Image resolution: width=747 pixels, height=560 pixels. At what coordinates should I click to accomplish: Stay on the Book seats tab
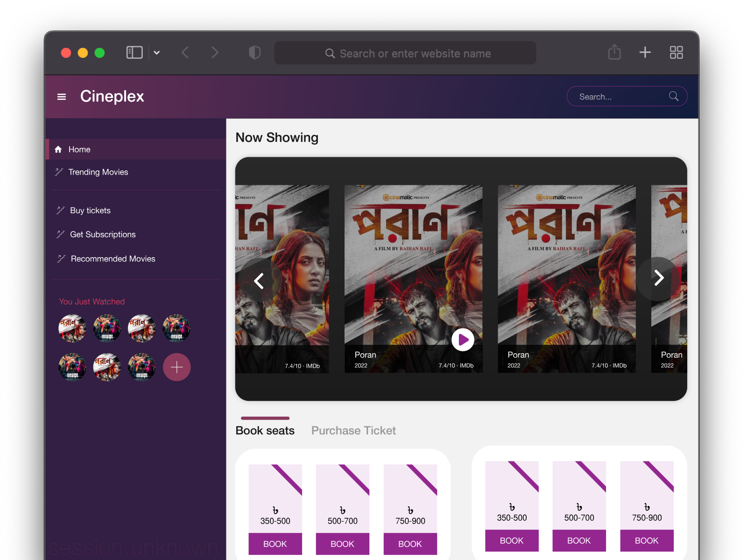[x=265, y=430]
